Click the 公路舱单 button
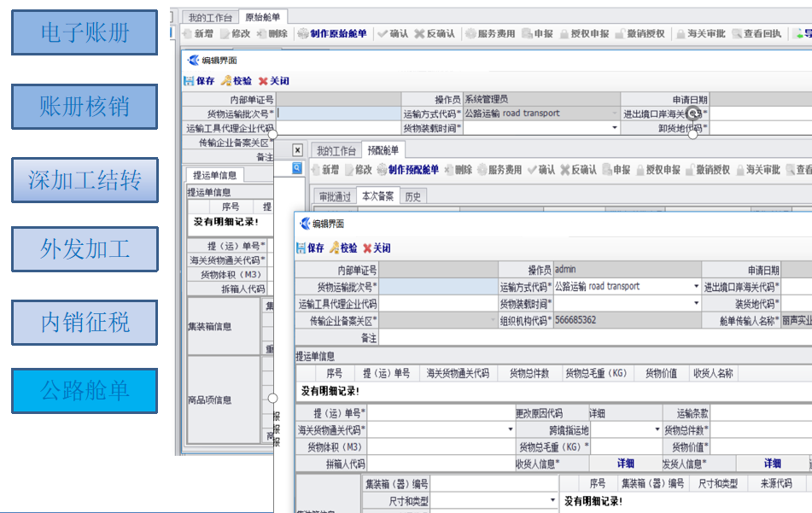Image resolution: width=812 pixels, height=513 pixels. coord(85,391)
